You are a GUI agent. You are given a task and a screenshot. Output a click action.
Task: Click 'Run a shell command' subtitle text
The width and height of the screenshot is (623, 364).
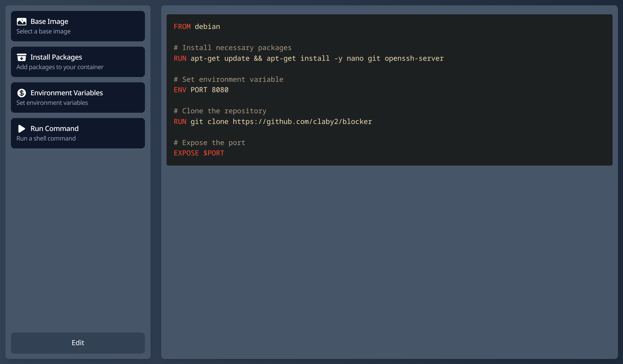point(46,139)
